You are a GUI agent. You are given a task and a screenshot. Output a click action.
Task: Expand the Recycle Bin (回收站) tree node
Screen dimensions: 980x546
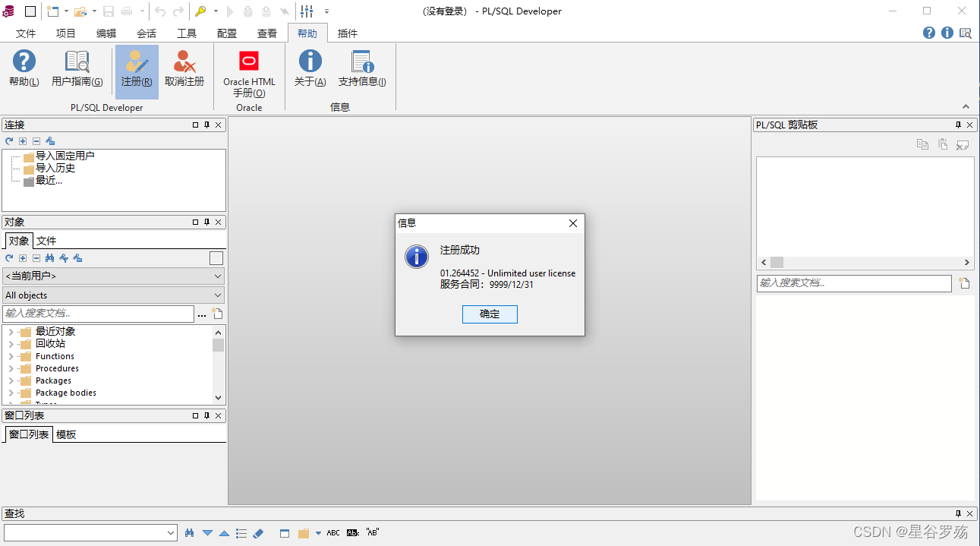[11, 344]
